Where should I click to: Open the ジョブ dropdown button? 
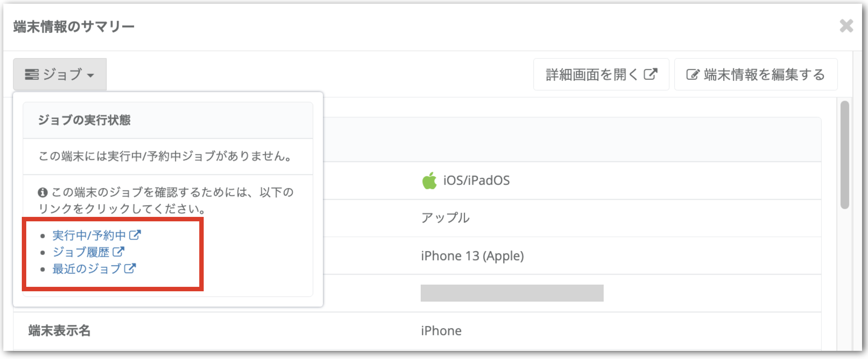pos(60,74)
